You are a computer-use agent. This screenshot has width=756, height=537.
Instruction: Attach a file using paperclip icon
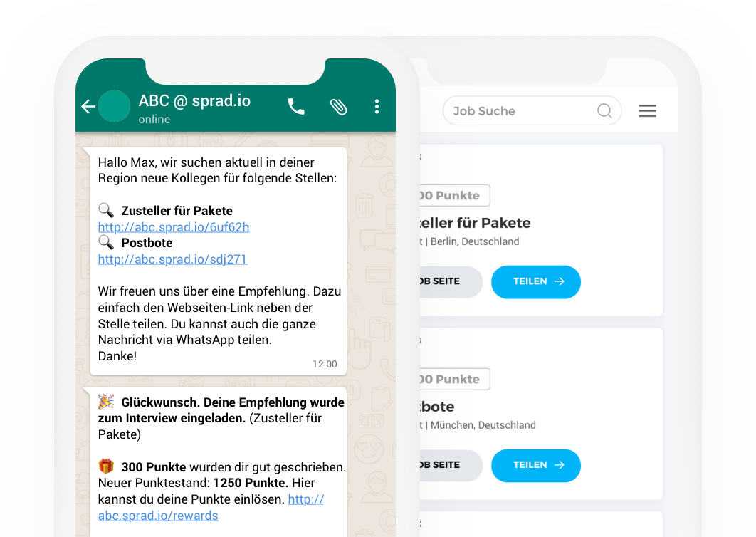[x=338, y=107]
